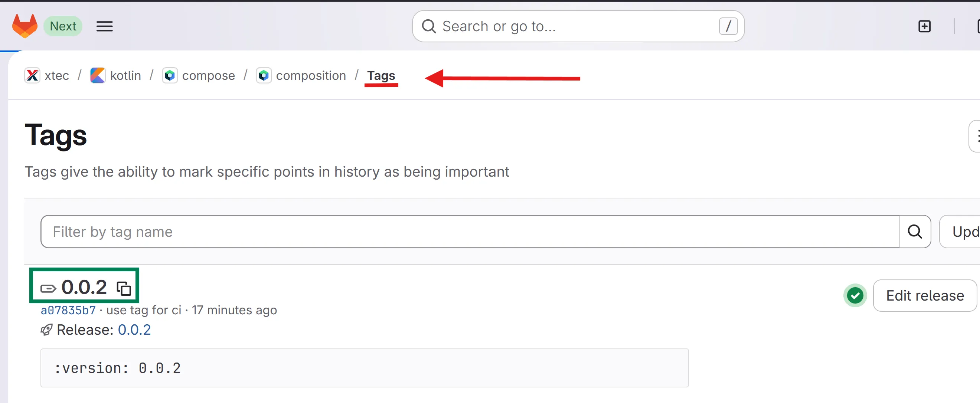The height and width of the screenshot is (403, 980).
Task: Open the more actions kebab menu
Action: tap(976, 136)
